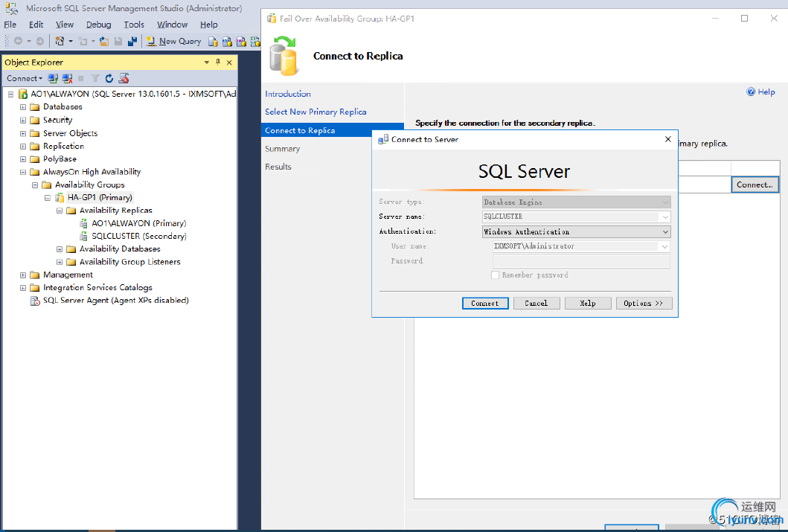The height and width of the screenshot is (532, 788).
Task: Open the Tools menu
Action: (x=134, y=25)
